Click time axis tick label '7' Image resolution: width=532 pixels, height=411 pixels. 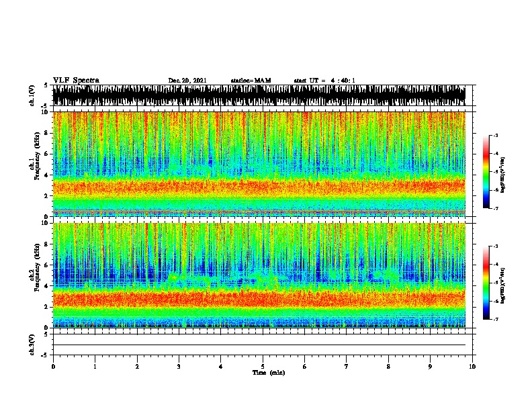347,366
